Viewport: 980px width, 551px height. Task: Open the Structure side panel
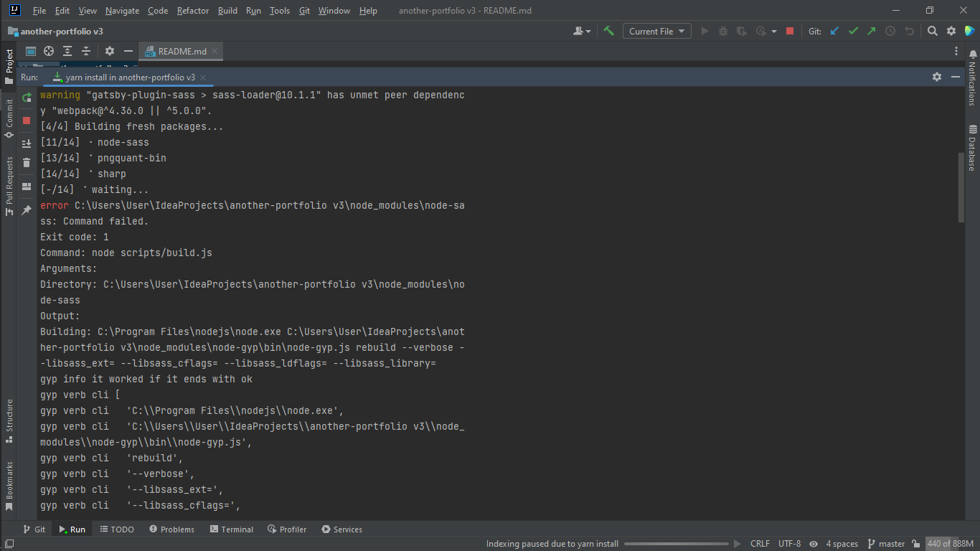tap(9, 421)
